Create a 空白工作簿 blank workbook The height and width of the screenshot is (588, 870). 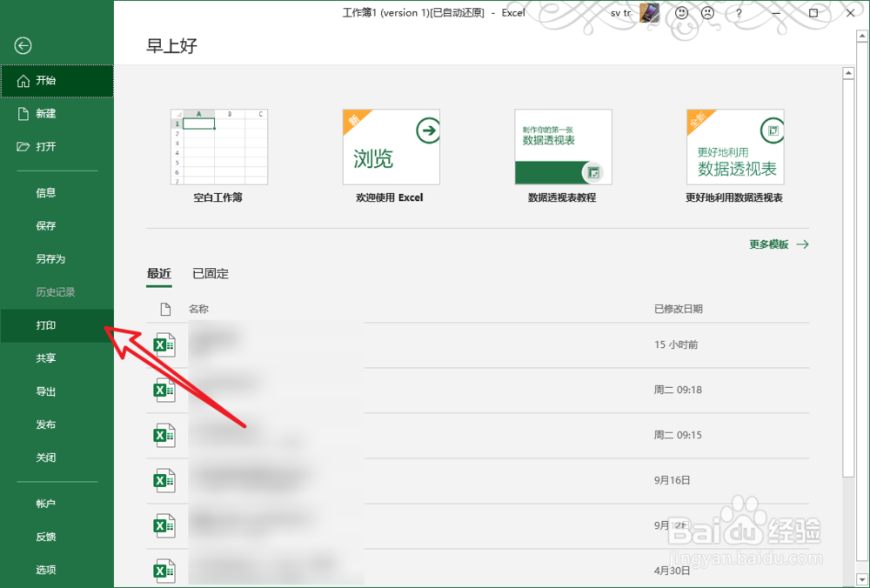[x=218, y=157]
